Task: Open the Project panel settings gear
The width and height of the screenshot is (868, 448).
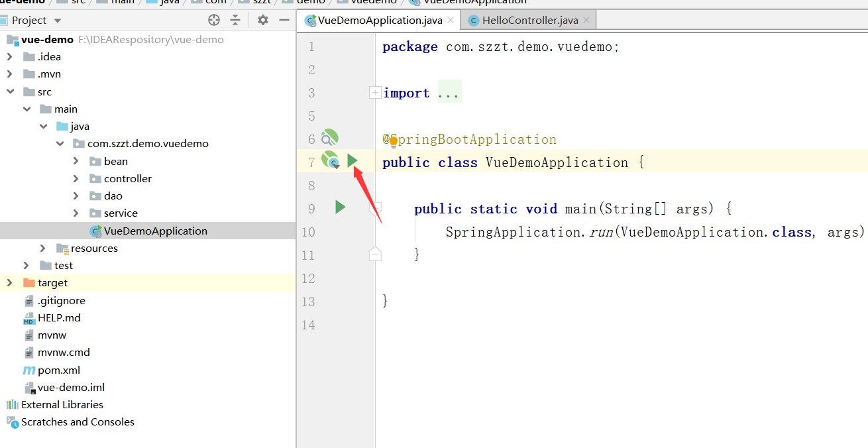Action: pyautogui.click(x=263, y=20)
